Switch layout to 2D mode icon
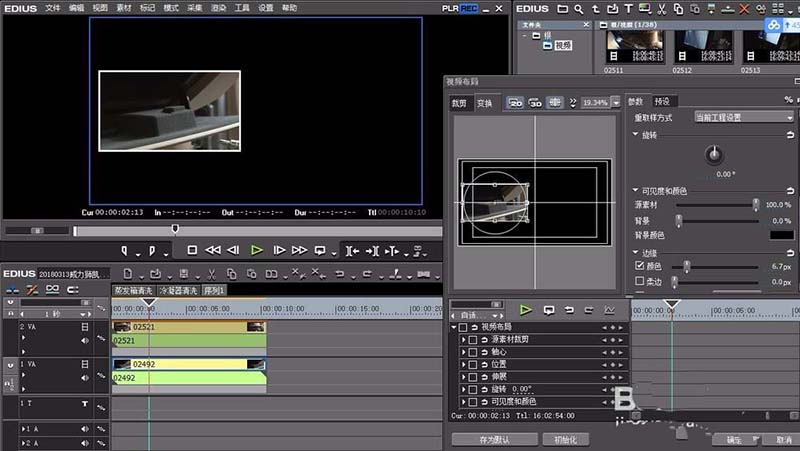The image size is (800, 451). tap(516, 102)
